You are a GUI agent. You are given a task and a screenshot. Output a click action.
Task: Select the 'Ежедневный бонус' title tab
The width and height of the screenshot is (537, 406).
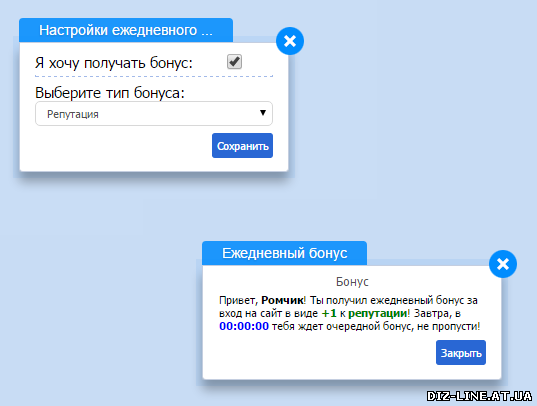pyautogui.click(x=284, y=253)
